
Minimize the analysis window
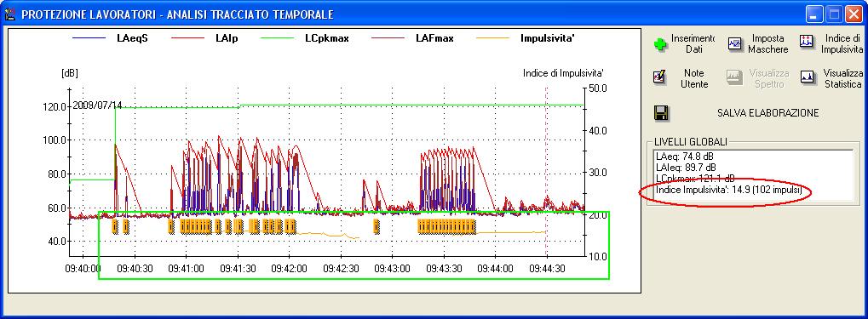(814, 14)
